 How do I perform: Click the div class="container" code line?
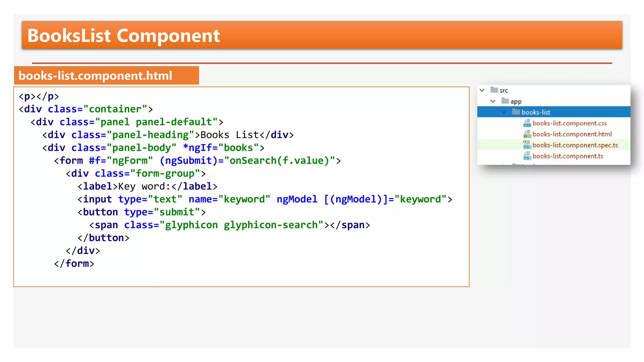pos(86,109)
